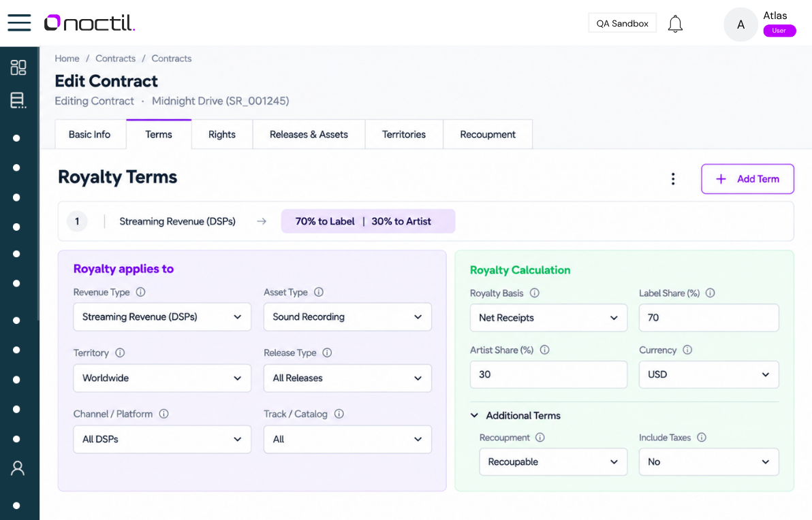
Task: Click the Artist Share percentage field
Action: point(548,374)
